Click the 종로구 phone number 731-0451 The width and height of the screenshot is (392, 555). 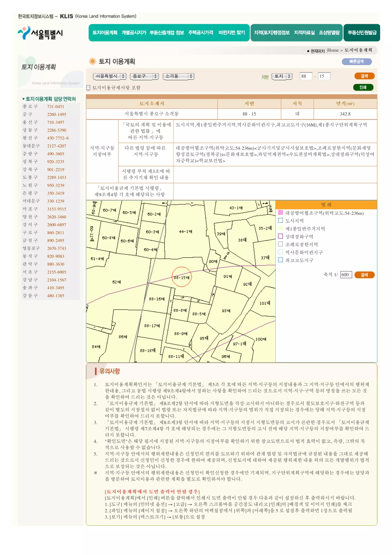[56, 107]
